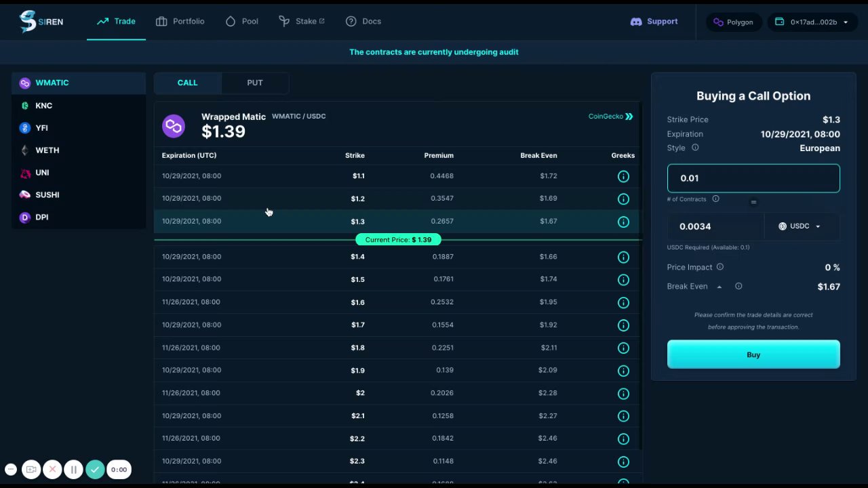Open Greeks info for the $1.9 strike
The height and width of the screenshot is (488, 868).
(x=623, y=371)
